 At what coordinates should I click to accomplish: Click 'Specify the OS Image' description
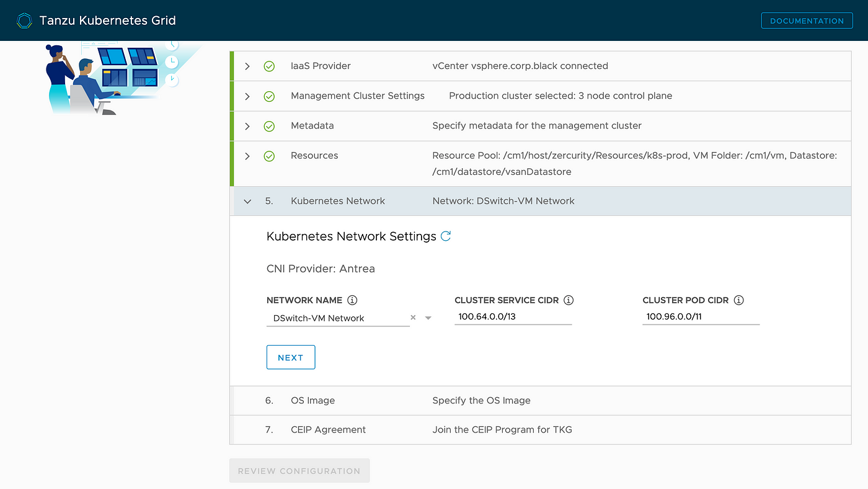[481, 400]
